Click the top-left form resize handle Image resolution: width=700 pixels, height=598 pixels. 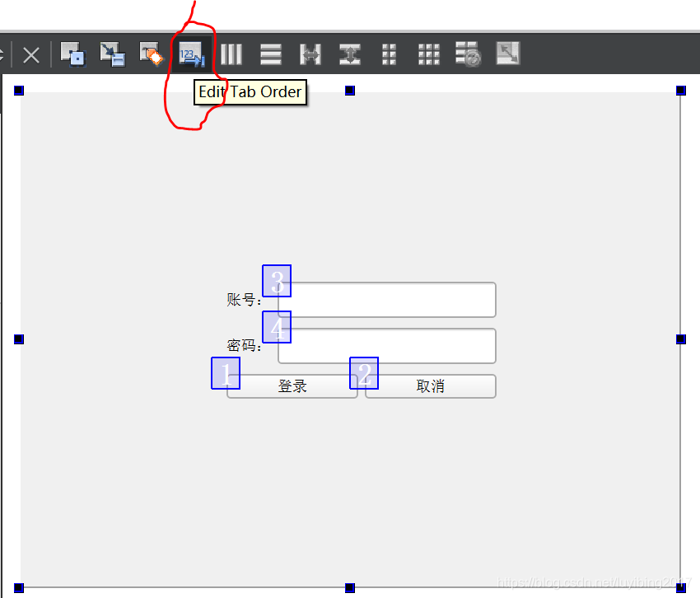[19, 91]
